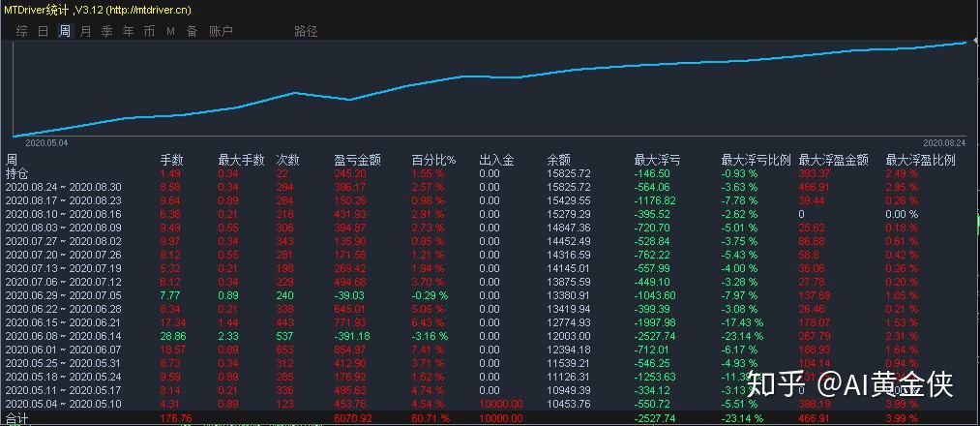Click the balance cell 12003.00
The height and width of the screenshot is (426, 980).
[x=569, y=336]
